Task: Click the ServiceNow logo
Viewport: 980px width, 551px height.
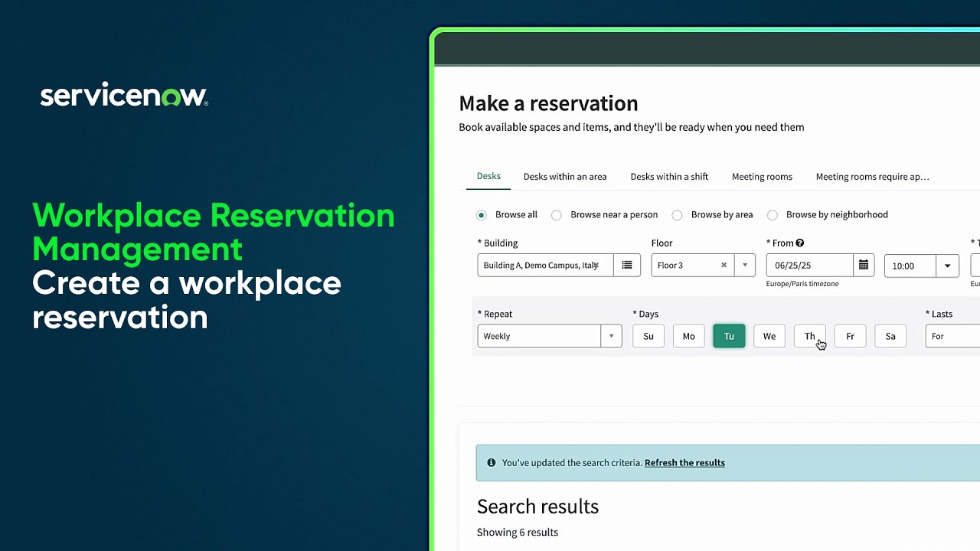Action: point(123,94)
